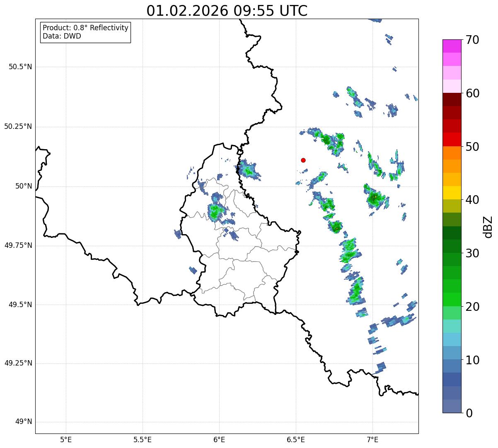Click the dark green swatch above 30

452,233
